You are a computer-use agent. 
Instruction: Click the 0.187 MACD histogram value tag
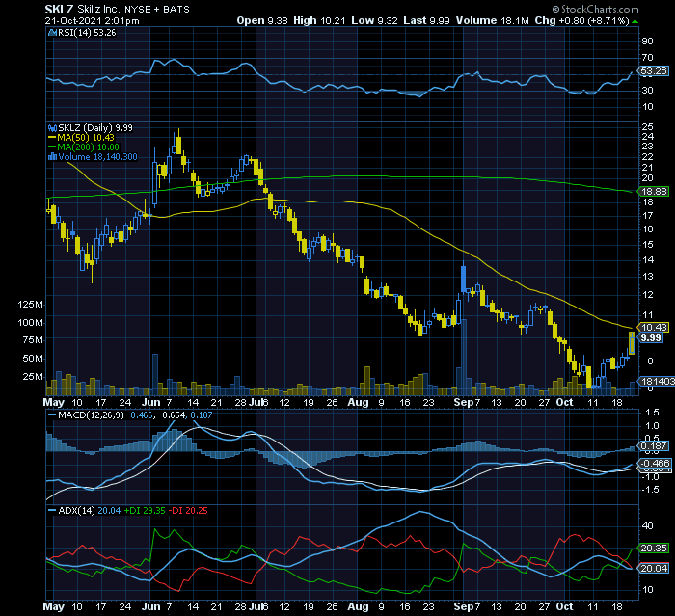coord(654,446)
